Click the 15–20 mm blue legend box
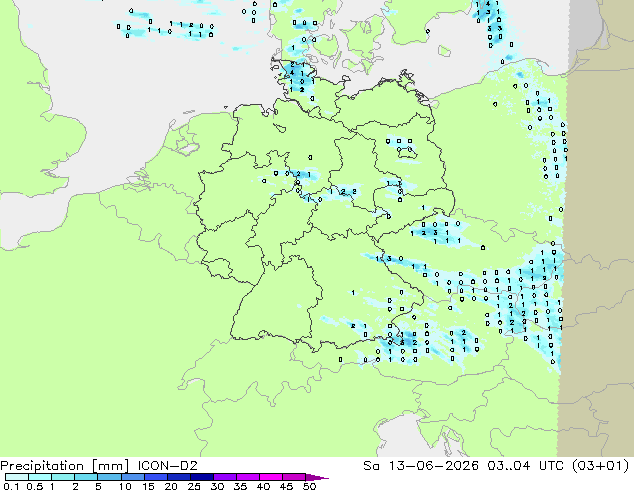The width and height of the screenshot is (634, 490). click(x=156, y=477)
